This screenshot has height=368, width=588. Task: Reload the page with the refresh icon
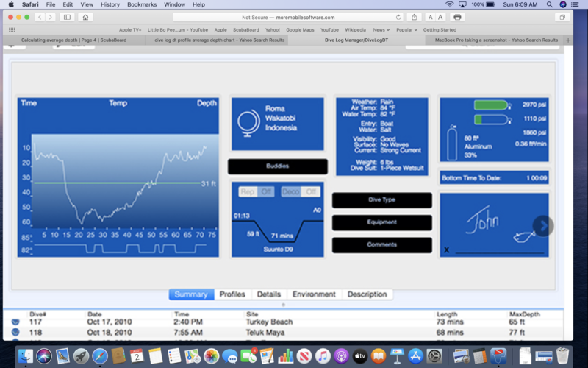[x=398, y=17]
